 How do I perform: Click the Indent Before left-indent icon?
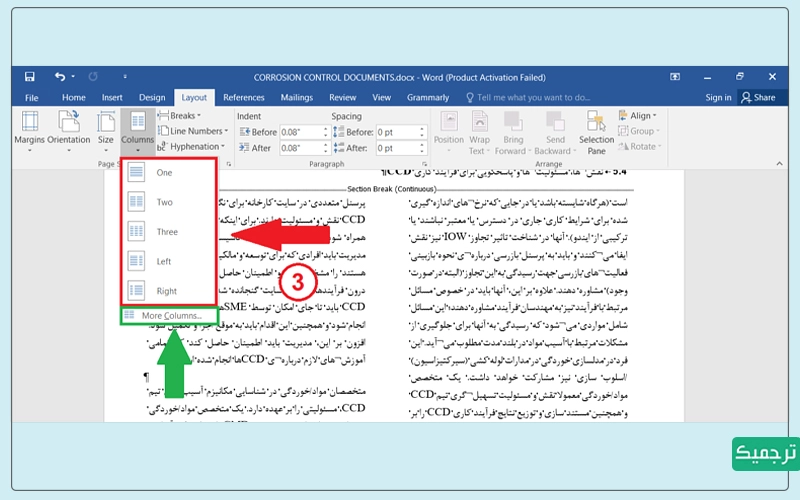coord(244,132)
